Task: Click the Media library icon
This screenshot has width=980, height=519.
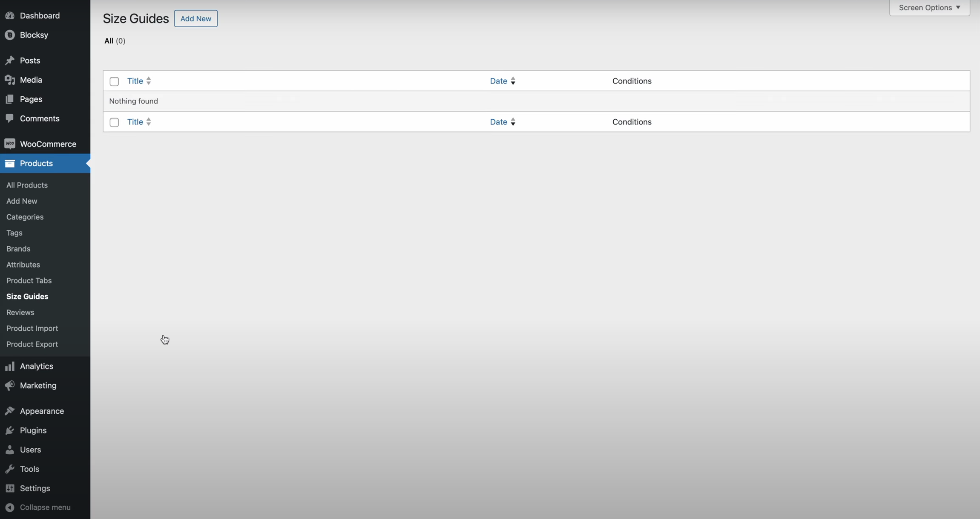Action: [10, 80]
